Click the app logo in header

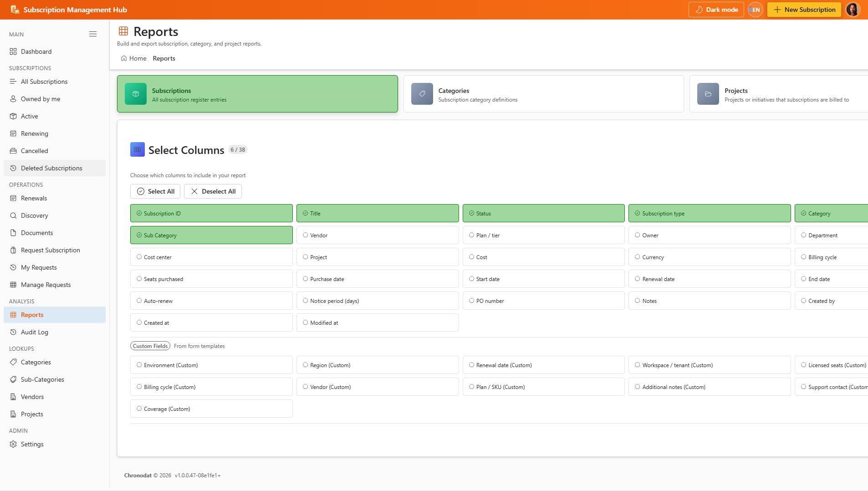(15, 10)
